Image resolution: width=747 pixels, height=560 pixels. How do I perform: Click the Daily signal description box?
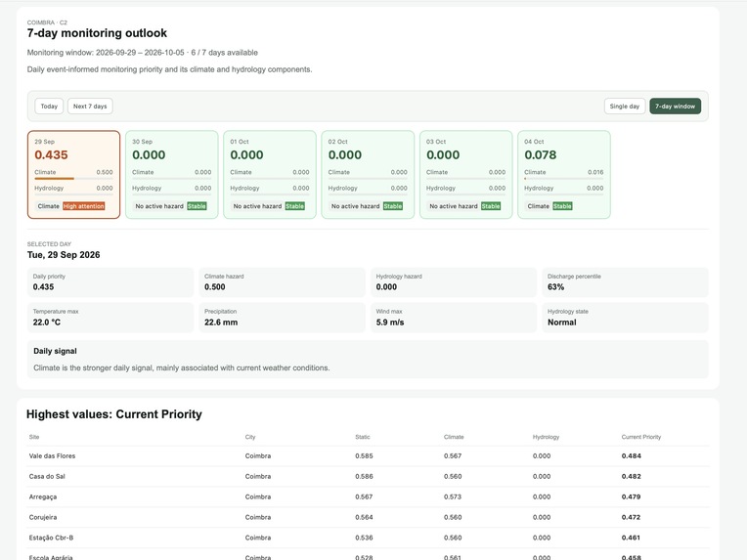(x=368, y=360)
